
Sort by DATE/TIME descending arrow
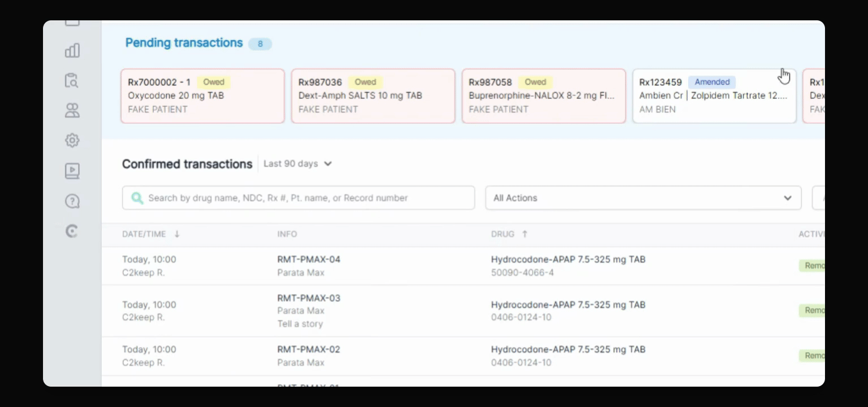pos(177,234)
